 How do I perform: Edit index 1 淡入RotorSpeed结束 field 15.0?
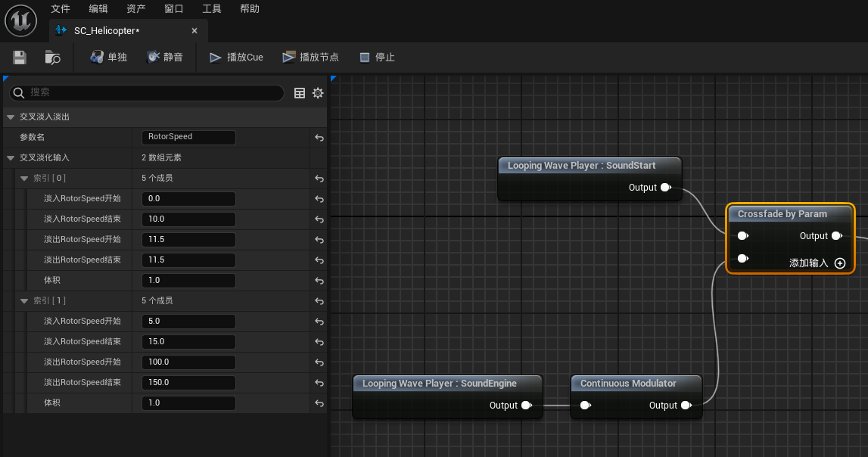click(188, 342)
